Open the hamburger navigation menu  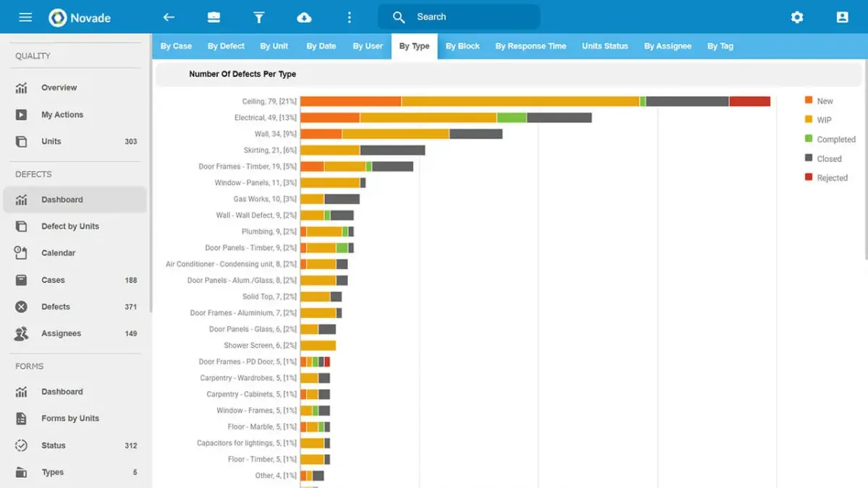point(25,17)
